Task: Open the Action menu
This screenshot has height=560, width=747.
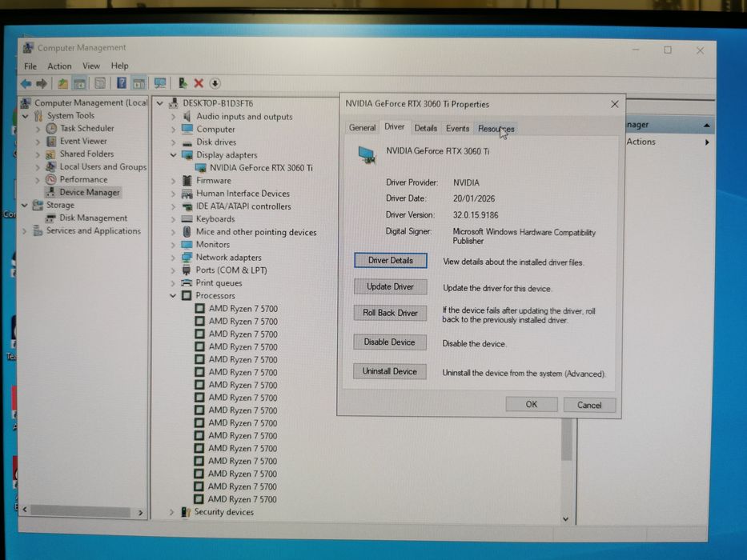Action: (x=59, y=66)
